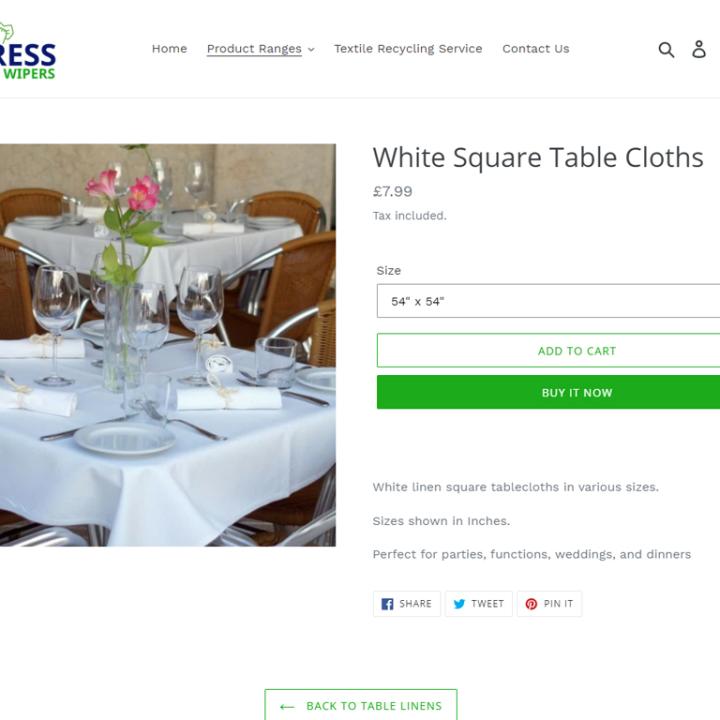Go to the Home menu item
Viewport: 720px width, 720px height.
pos(169,49)
